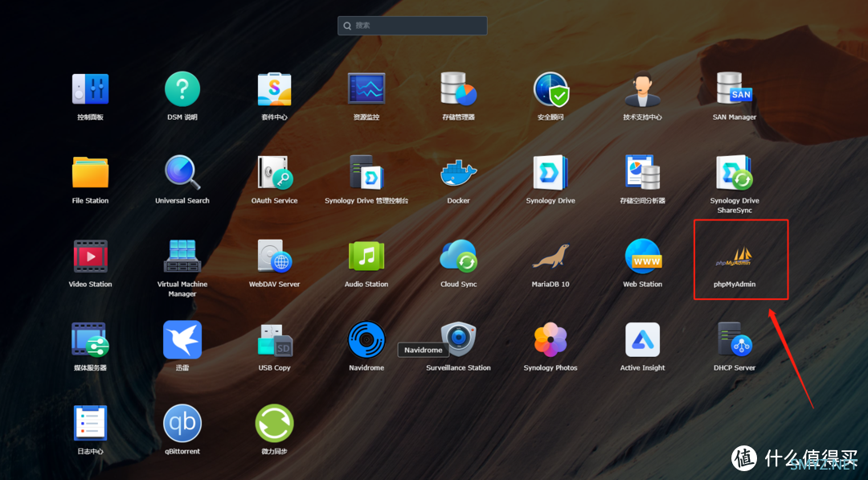
Task: Open OAuth Service
Action: pos(274,173)
